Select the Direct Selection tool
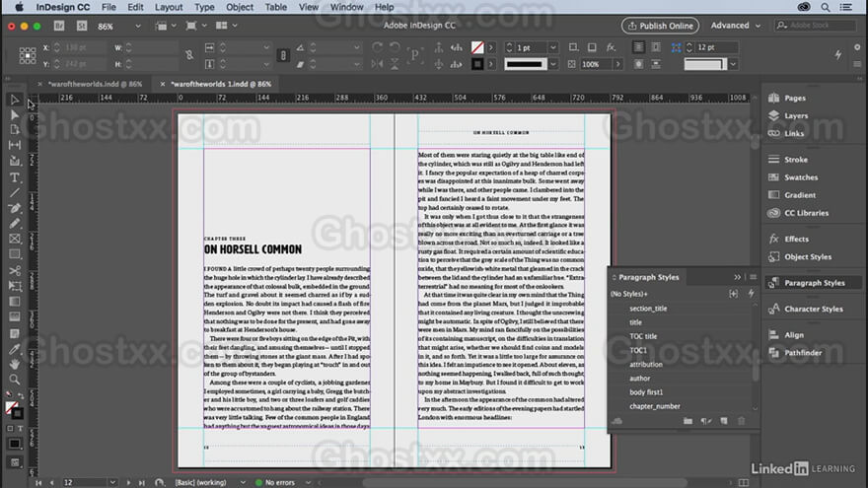The width and height of the screenshot is (868, 488). pos(15,115)
